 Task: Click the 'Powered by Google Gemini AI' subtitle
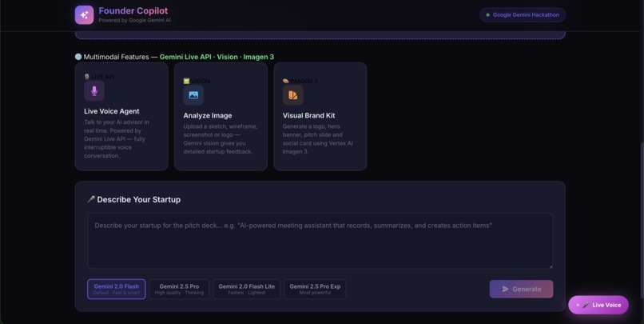134,20
